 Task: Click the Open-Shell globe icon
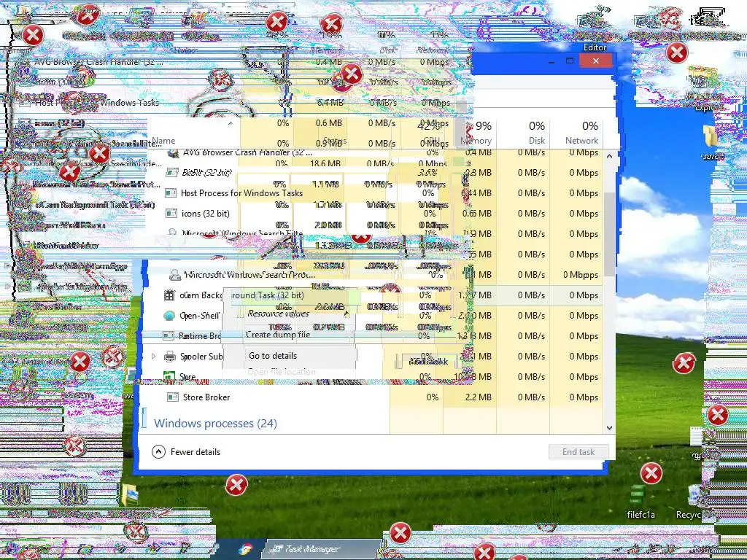point(169,316)
